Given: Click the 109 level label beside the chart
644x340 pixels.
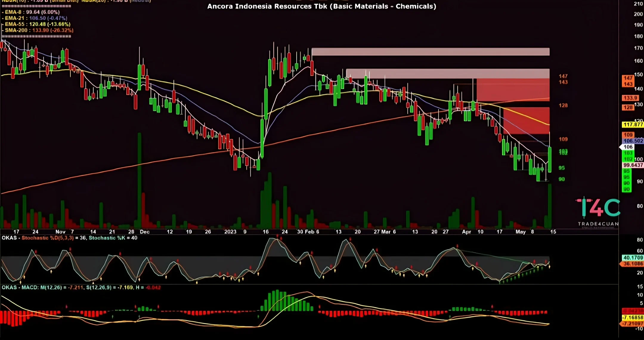Looking at the screenshot, I should pos(563,139).
